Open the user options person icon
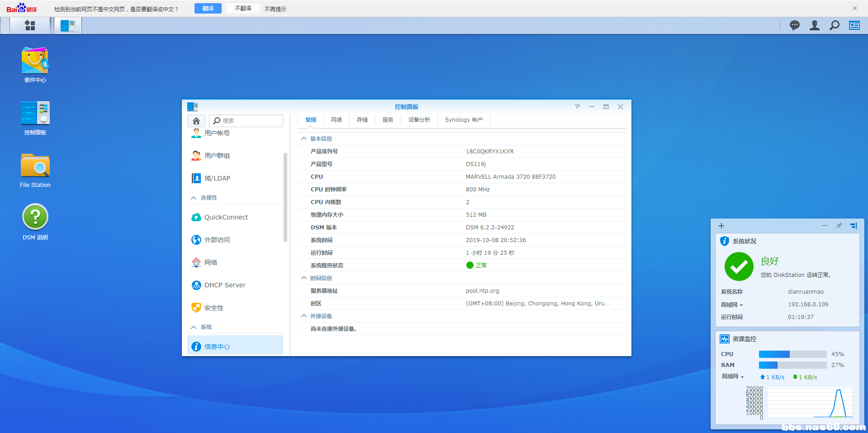The image size is (868, 433). pos(815,25)
